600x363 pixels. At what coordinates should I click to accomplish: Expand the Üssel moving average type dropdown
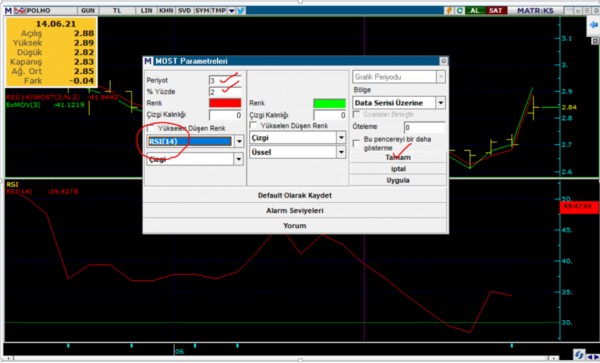(x=341, y=152)
